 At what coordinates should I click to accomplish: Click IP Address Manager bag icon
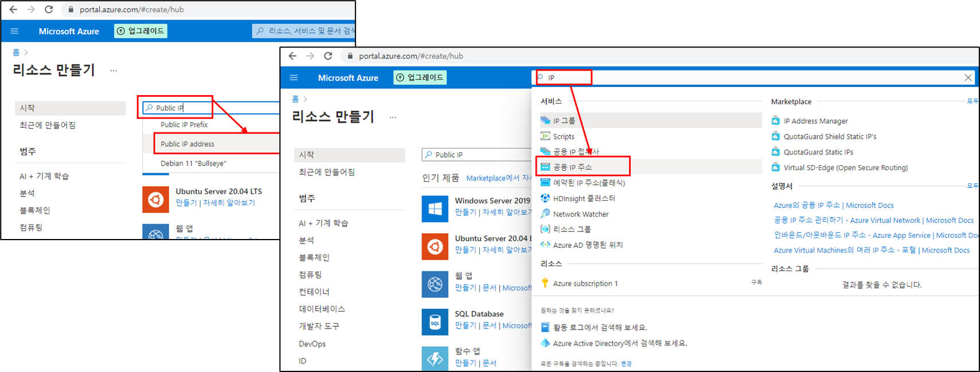click(776, 120)
